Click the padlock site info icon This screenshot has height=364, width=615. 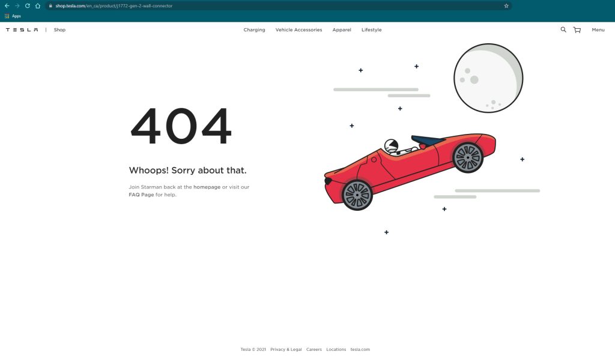click(x=51, y=5)
